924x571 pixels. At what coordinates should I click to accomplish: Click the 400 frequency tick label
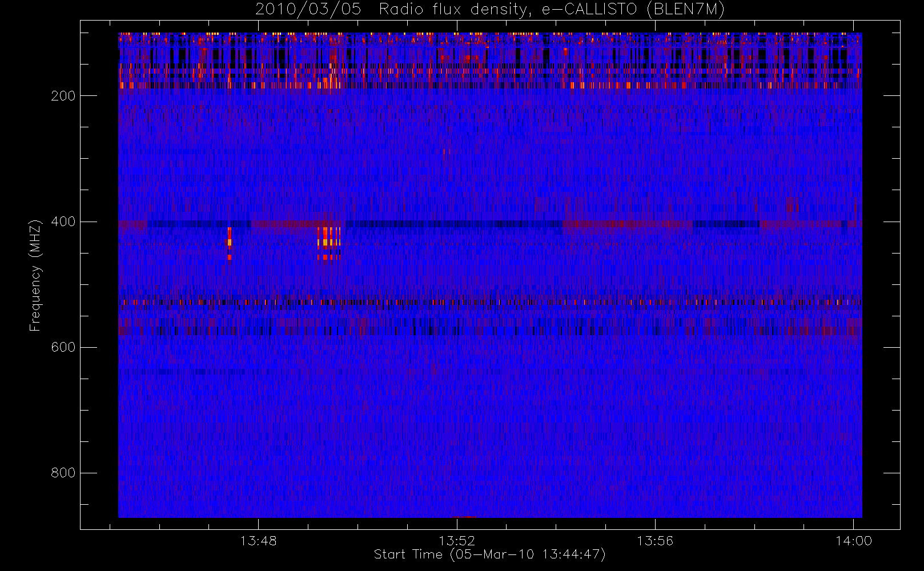pos(63,222)
